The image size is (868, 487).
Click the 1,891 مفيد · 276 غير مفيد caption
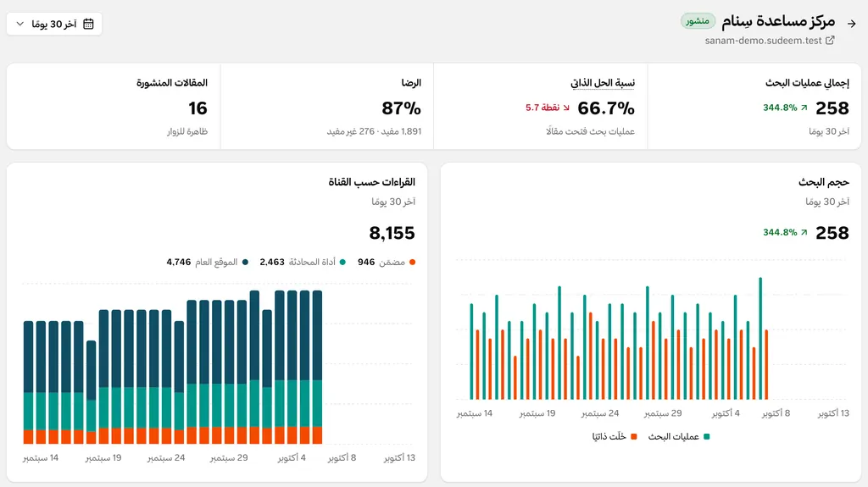pyautogui.click(x=374, y=132)
